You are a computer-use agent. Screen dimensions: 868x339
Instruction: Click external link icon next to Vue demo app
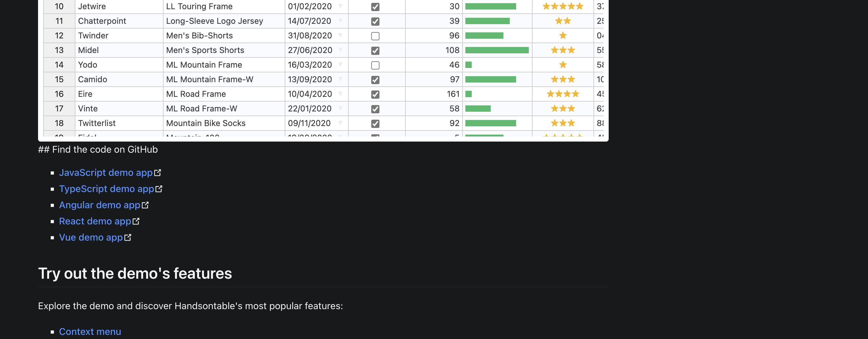(127, 237)
